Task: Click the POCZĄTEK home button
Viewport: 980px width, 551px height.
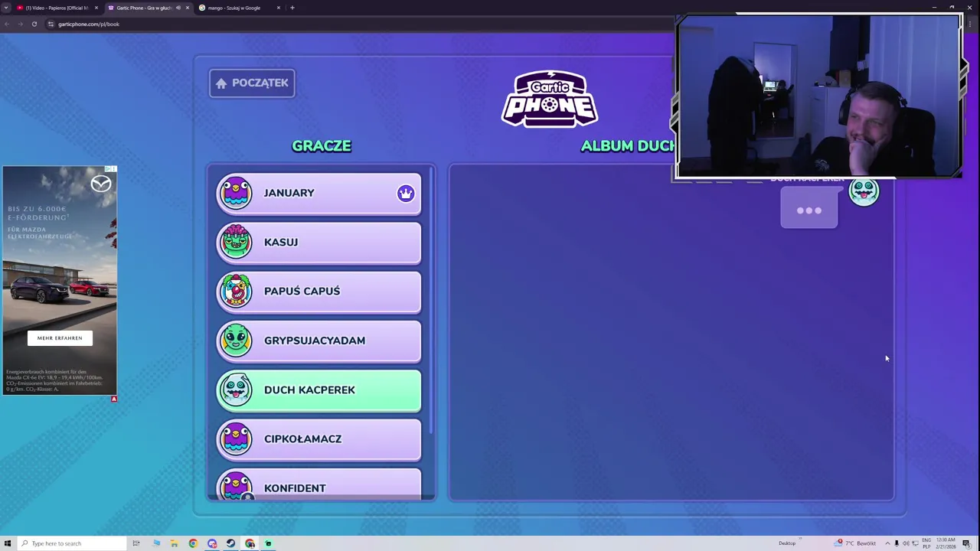Action: [x=252, y=83]
